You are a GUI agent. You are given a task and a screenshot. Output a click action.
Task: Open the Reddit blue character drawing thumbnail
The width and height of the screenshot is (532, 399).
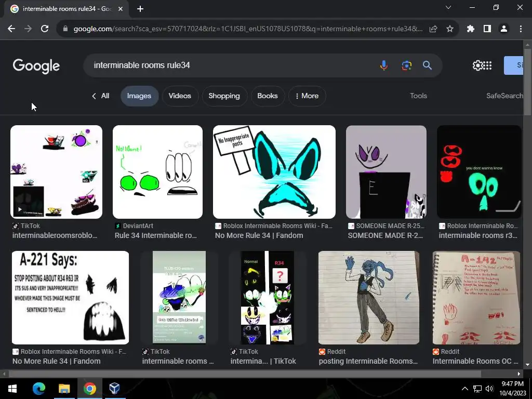click(369, 298)
